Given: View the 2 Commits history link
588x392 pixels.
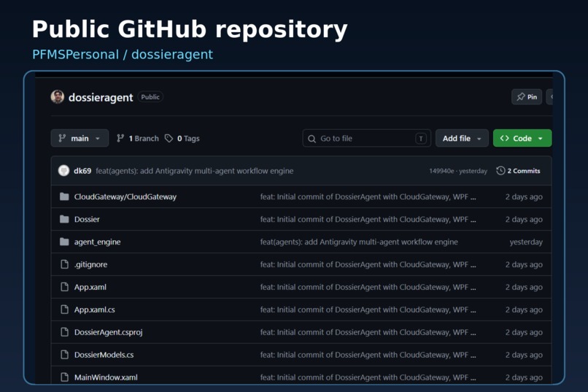Looking at the screenshot, I should pyautogui.click(x=518, y=171).
